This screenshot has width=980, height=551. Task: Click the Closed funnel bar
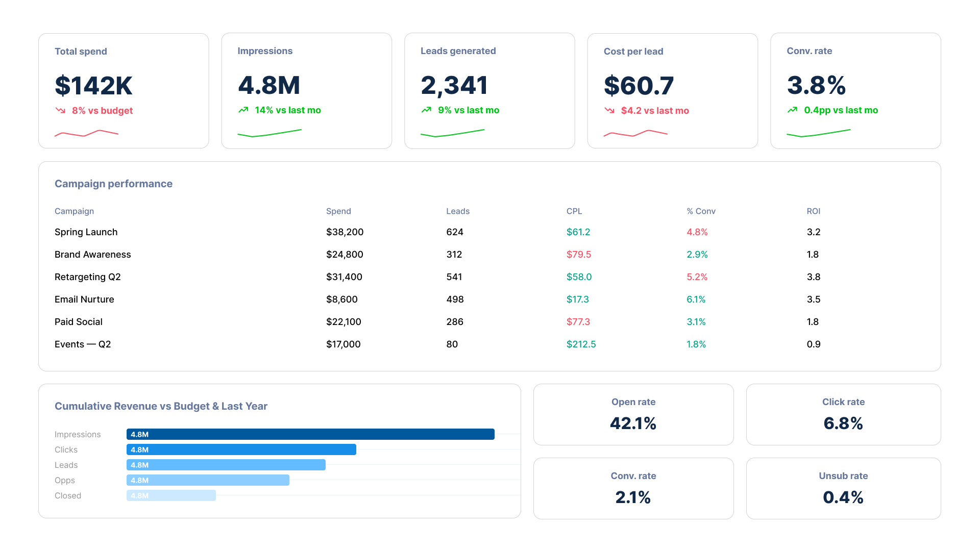(x=171, y=495)
